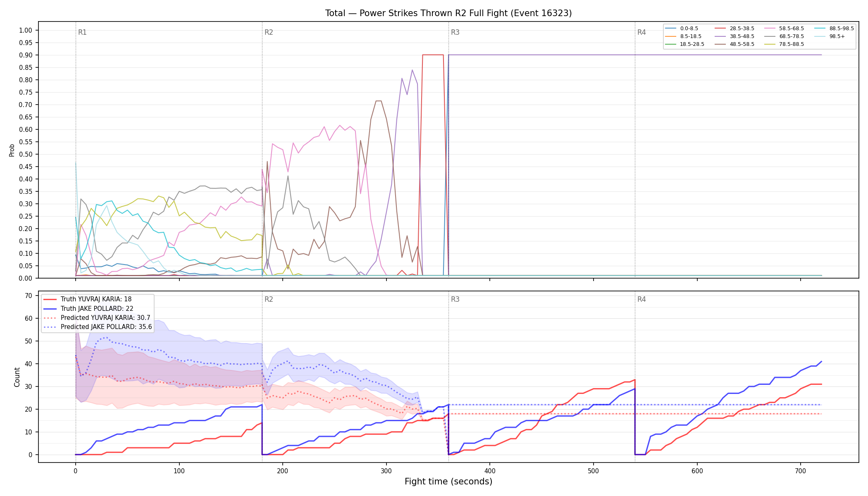
Task: Click the 1.00 tick on Prob axis
Action: coord(26,30)
